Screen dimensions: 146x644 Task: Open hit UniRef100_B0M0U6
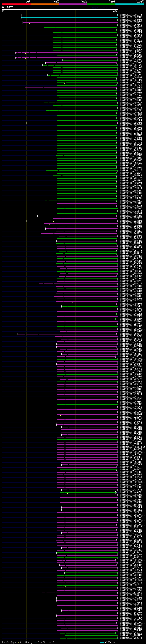point(131,17)
